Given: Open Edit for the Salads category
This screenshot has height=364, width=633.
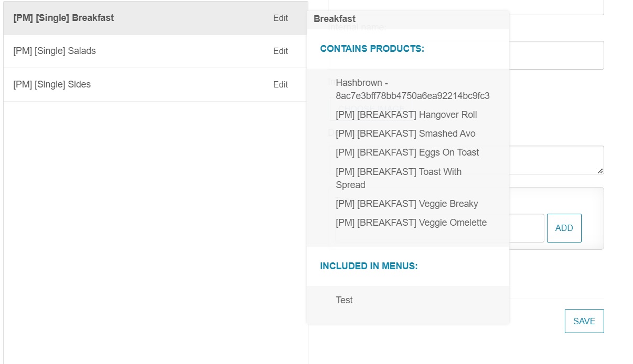Looking at the screenshot, I should (281, 51).
